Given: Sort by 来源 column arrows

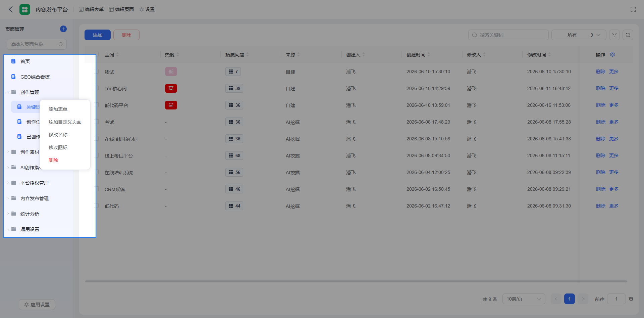Looking at the screenshot, I should 299,55.
